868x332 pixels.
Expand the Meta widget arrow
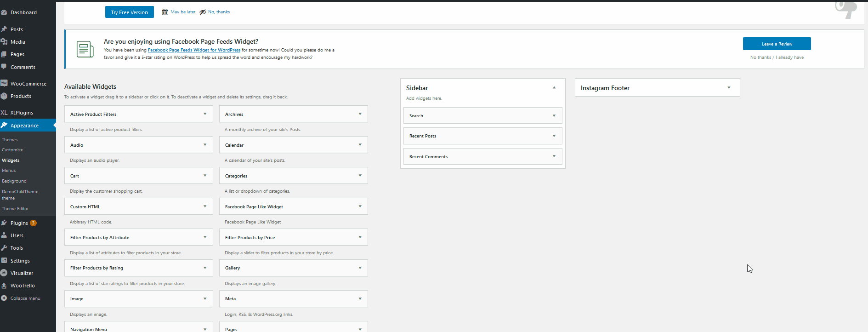(x=360, y=298)
